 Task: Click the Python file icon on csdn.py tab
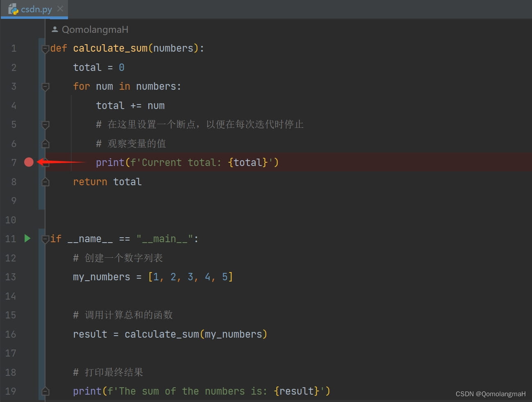point(14,9)
